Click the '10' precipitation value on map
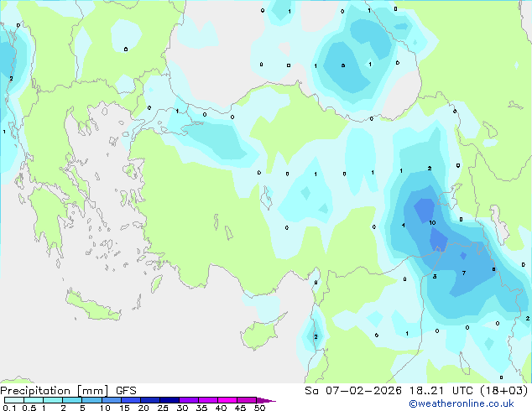The width and height of the screenshot is (532, 411). tap(432, 223)
